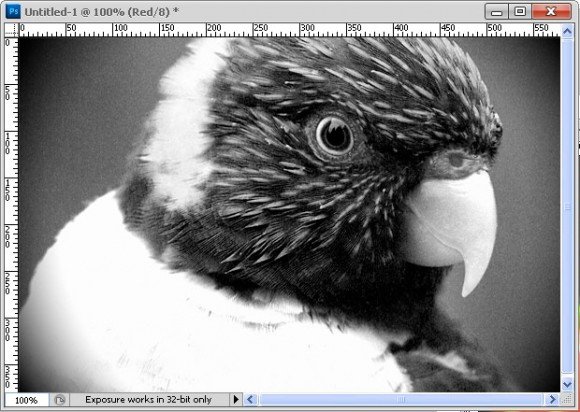Click the horizontal scrollbar thumb
Image resolution: width=580 pixels, height=412 pixels.
(401, 399)
